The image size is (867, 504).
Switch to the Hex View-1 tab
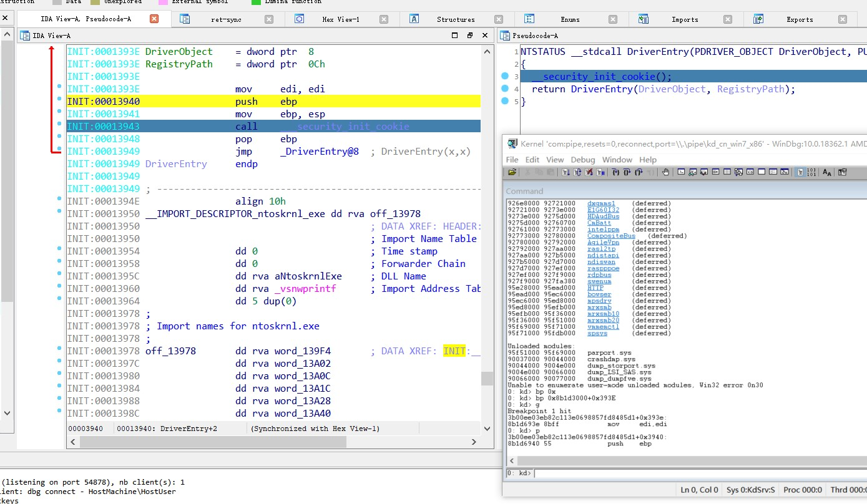click(x=340, y=19)
